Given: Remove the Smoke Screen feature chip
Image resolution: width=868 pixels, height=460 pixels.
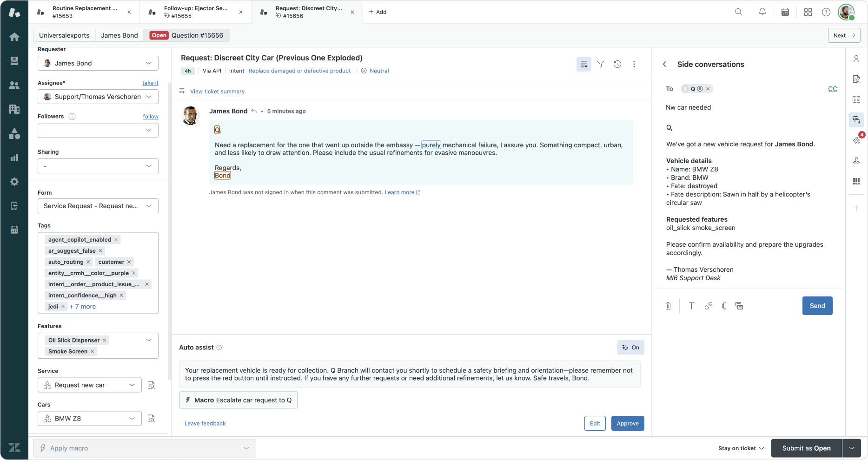Looking at the screenshot, I should pyautogui.click(x=93, y=351).
